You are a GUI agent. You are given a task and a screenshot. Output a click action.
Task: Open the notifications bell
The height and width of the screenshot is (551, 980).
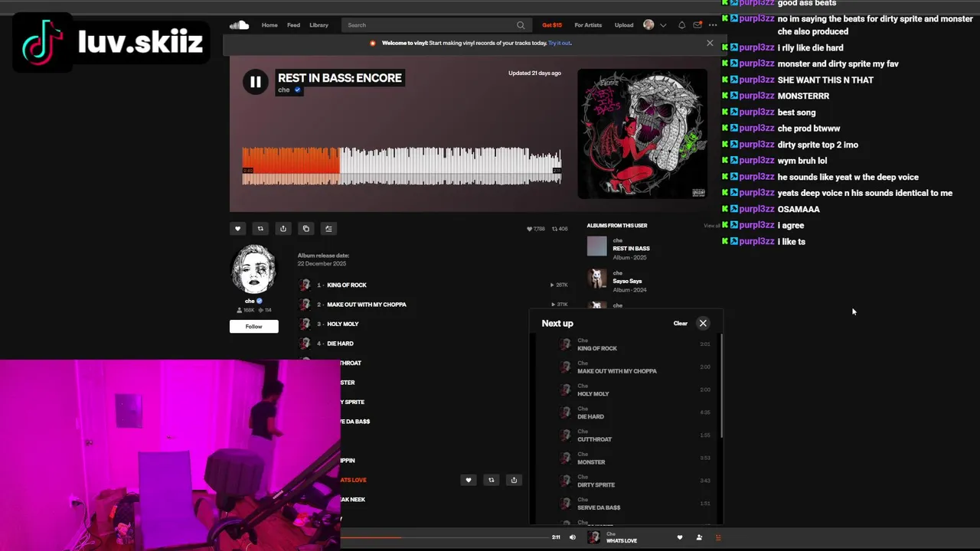(681, 25)
